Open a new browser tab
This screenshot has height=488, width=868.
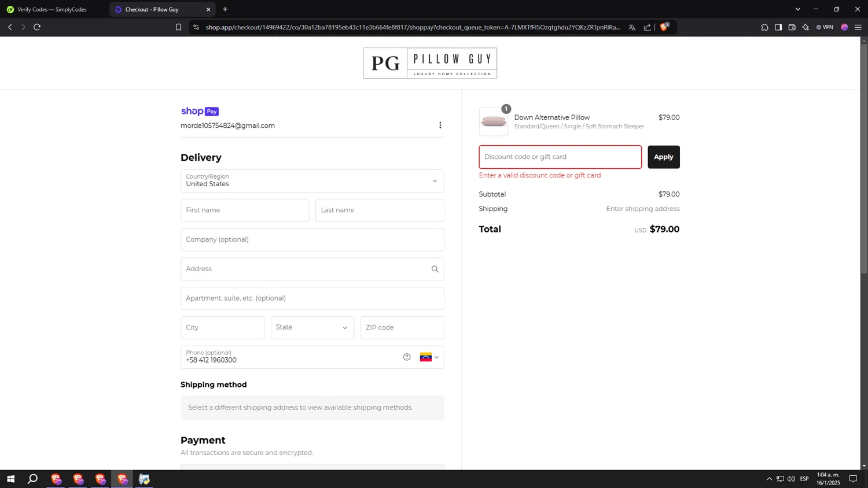point(225,9)
